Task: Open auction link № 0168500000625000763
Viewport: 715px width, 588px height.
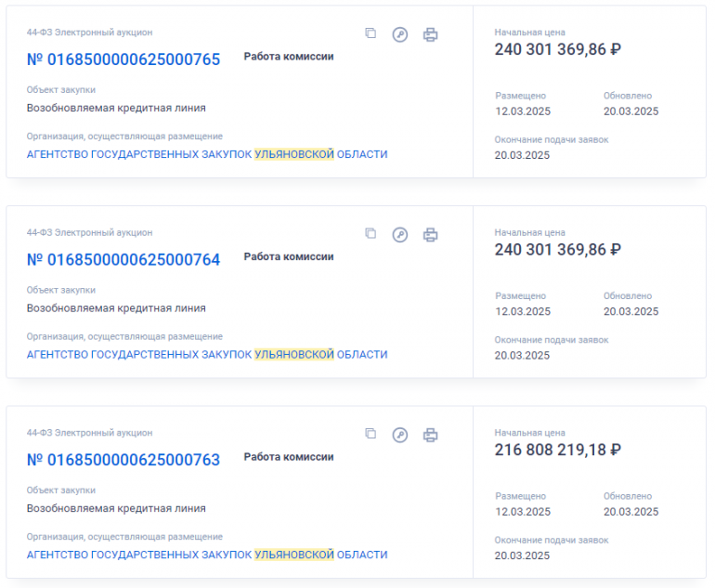Action: tap(123, 460)
